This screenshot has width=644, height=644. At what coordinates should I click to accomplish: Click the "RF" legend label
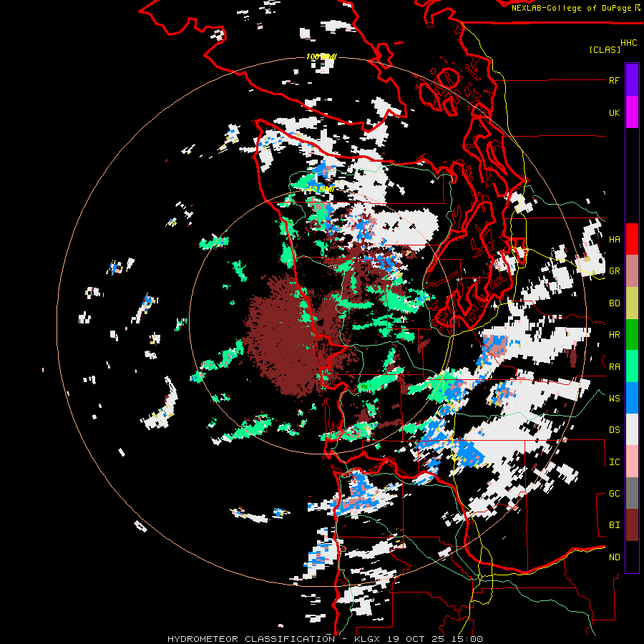[614, 80]
